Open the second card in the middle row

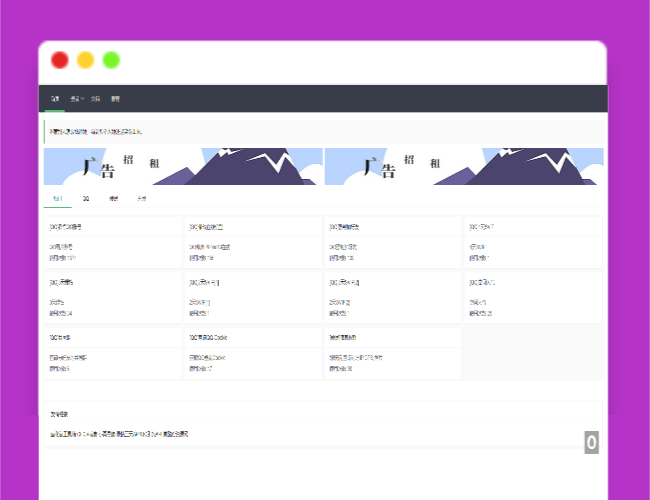(253, 298)
